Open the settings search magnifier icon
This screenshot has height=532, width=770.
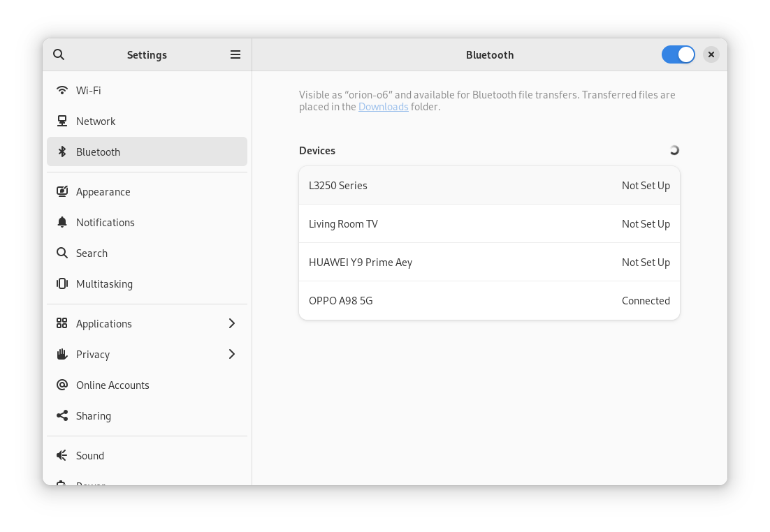click(x=59, y=54)
